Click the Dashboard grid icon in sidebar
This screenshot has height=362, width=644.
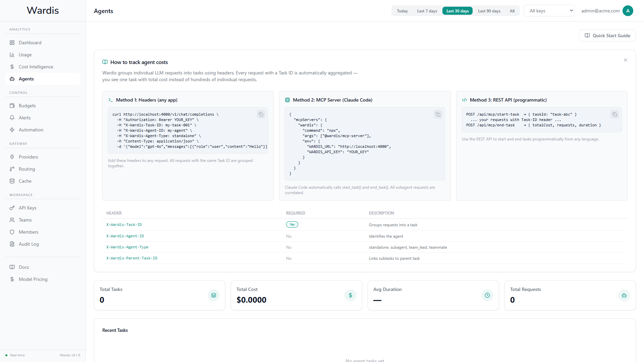click(x=12, y=43)
